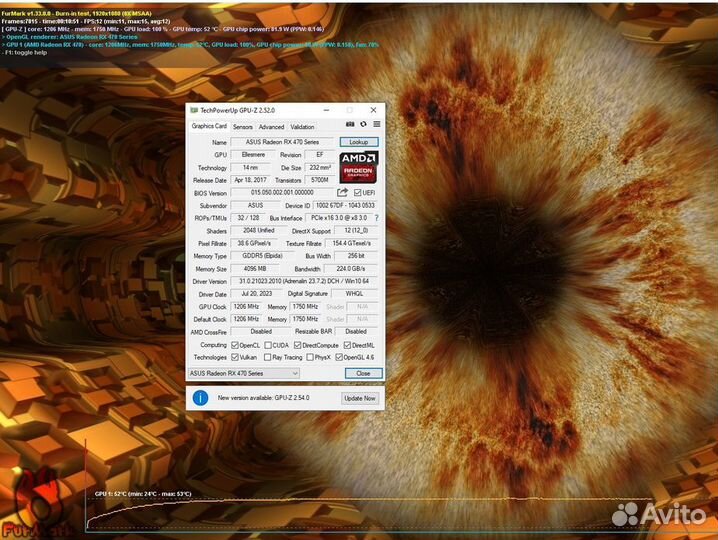Image resolution: width=718 pixels, height=540 pixels.
Task: Click the GPU-Z screenshot camera icon
Action: point(350,125)
